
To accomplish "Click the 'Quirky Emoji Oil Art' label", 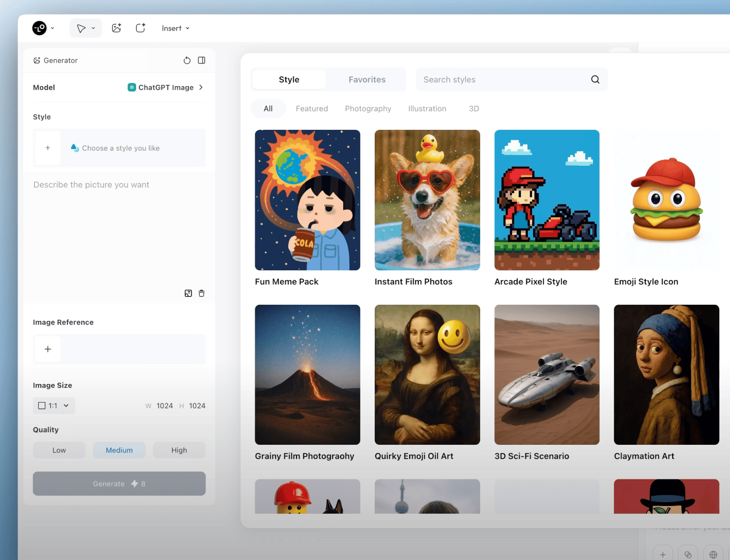I will 414,456.
